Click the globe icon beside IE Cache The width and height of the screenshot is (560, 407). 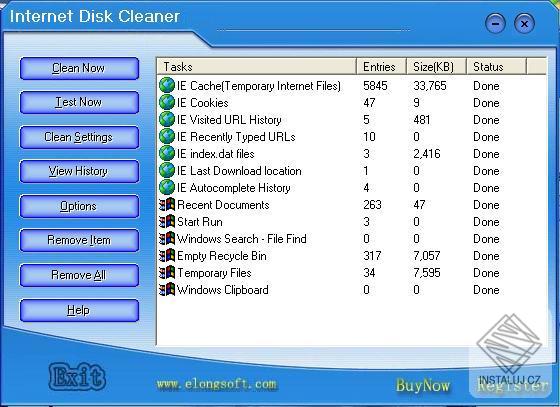(x=167, y=86)
